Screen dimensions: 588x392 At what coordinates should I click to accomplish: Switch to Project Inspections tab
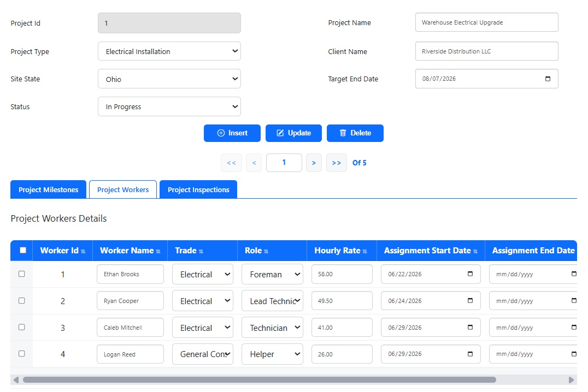[198, 189]
